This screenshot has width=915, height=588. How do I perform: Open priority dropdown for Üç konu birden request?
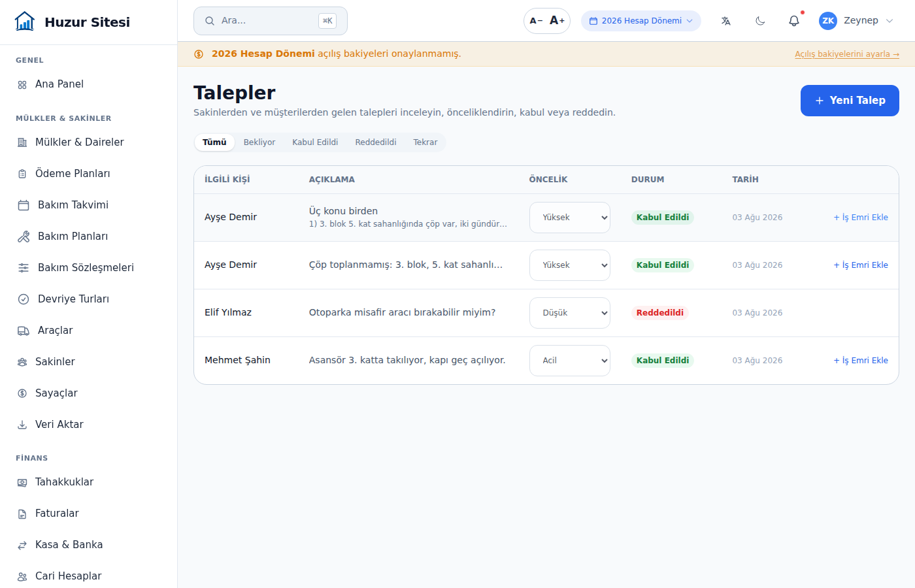coord(570,218)
